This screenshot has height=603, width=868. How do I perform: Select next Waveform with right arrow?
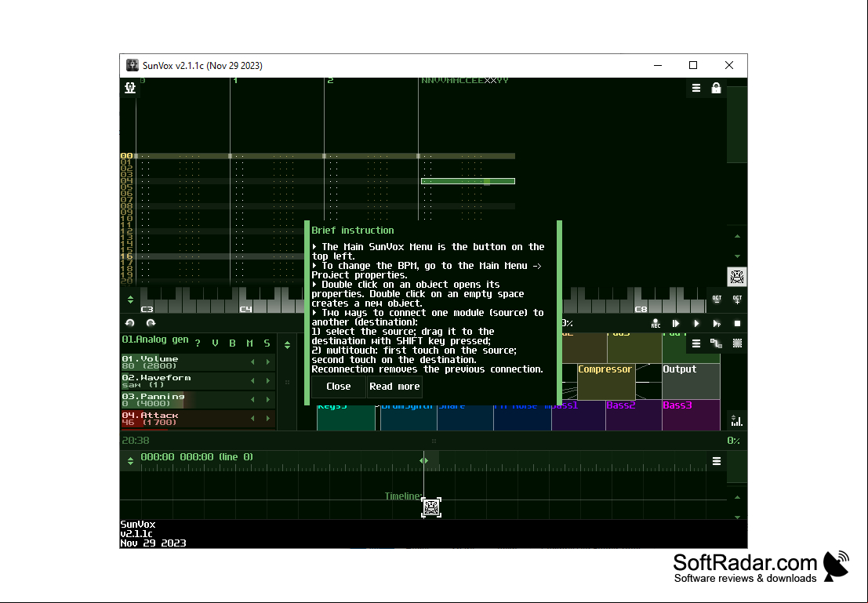tap(268, 381)
